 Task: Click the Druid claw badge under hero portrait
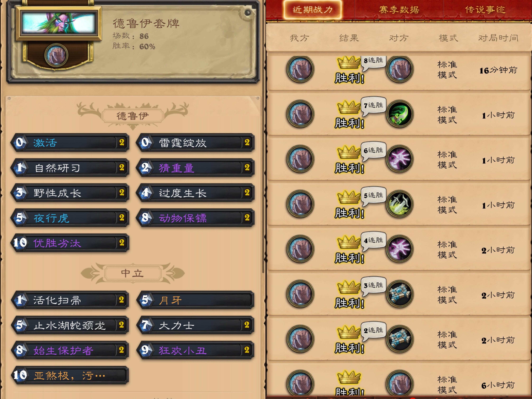click(x=56, y=55)
